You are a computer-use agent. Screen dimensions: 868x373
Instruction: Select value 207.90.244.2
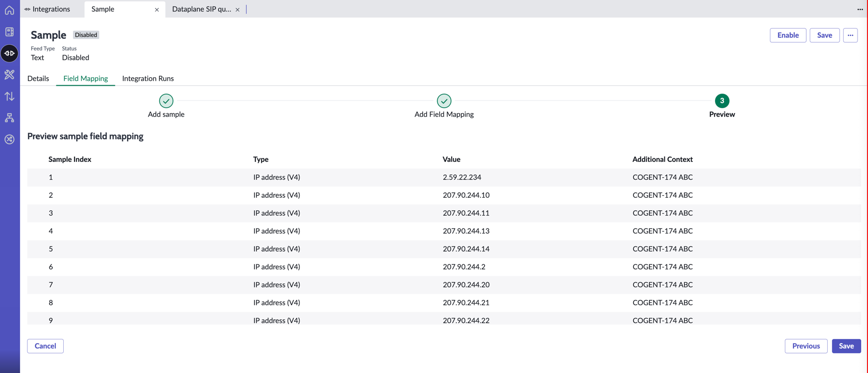pos(464,267)
